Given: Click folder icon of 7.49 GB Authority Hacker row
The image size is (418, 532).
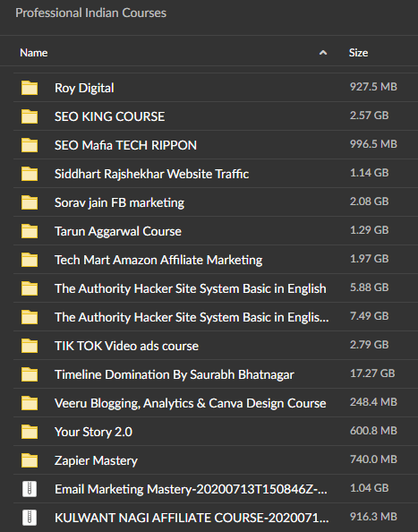Looking at the screenshot, I should pos(30,317).
